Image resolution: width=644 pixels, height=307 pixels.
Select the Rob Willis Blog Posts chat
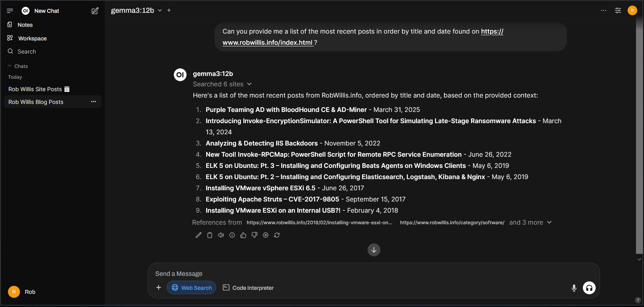[36, 102]
